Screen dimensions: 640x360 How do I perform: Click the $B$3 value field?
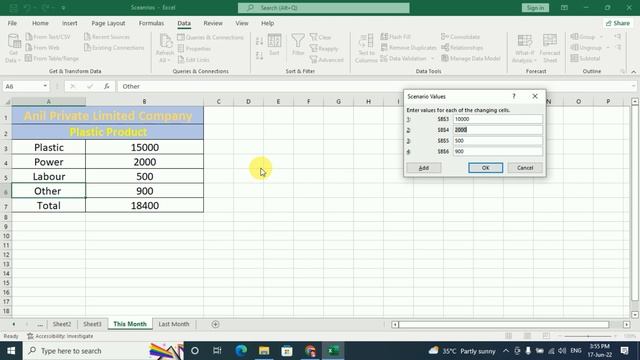498,119
